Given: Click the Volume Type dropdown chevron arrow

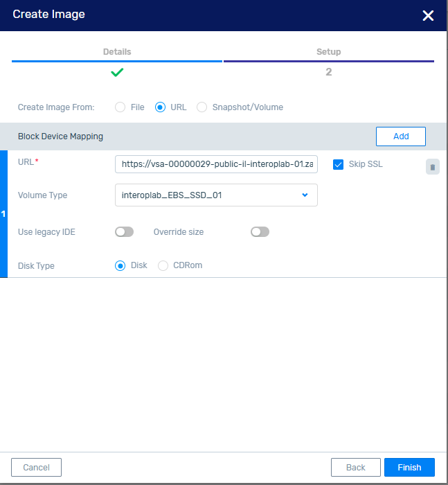Looking at the screenshot, I should tap(305, 195).
